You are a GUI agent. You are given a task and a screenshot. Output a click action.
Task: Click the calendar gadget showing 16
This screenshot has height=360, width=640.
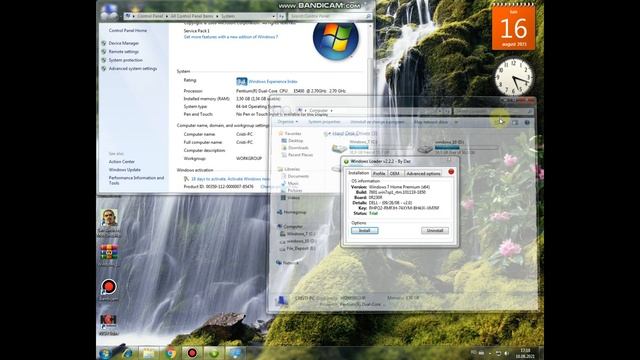513,27
